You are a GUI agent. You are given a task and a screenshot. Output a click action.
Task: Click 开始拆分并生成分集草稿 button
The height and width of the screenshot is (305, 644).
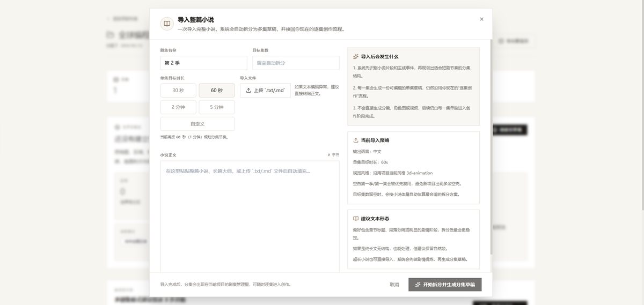pyautogui.click(x=445, y=285)
